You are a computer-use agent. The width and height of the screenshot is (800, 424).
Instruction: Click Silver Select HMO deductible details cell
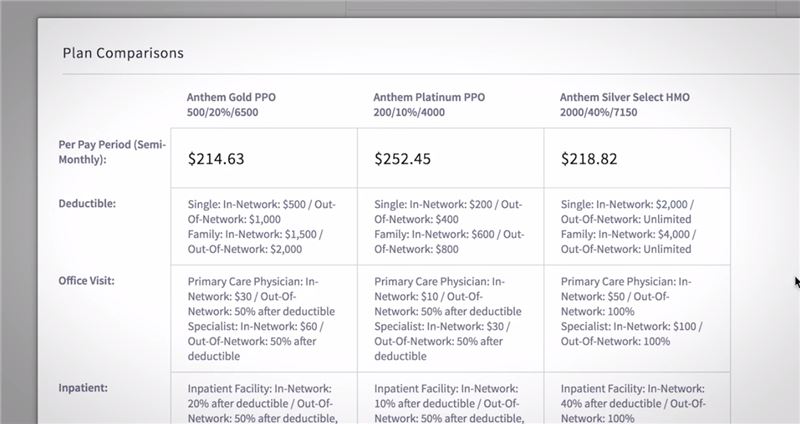637,227
